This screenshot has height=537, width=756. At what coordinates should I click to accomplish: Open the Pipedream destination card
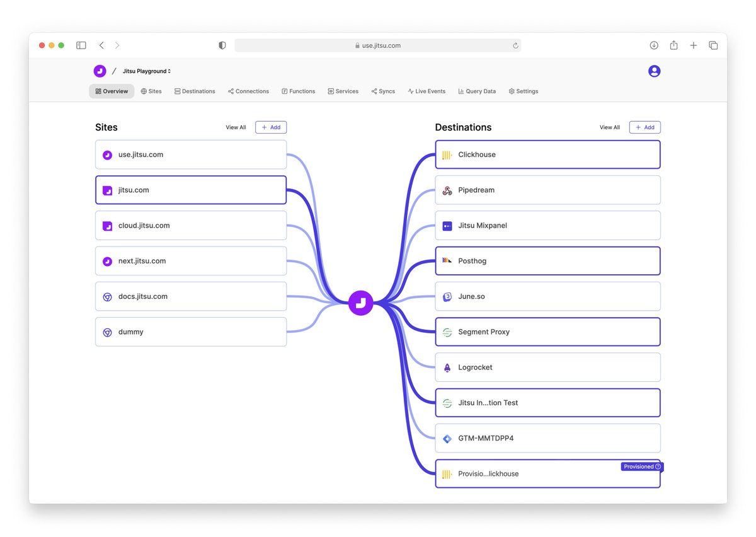(x=548, y=190)
